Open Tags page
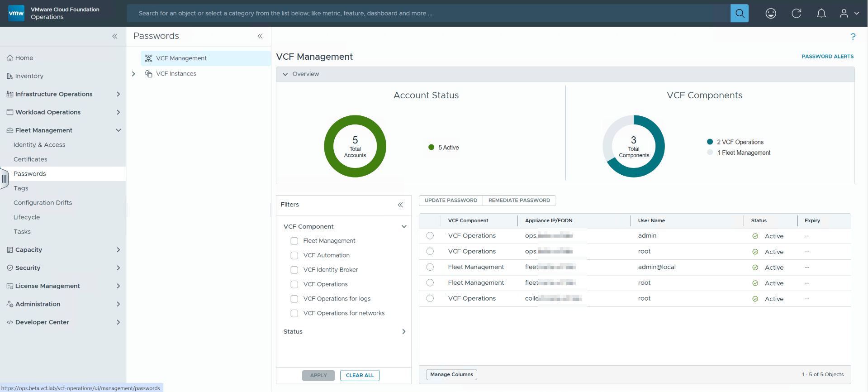 pos(21,188)
